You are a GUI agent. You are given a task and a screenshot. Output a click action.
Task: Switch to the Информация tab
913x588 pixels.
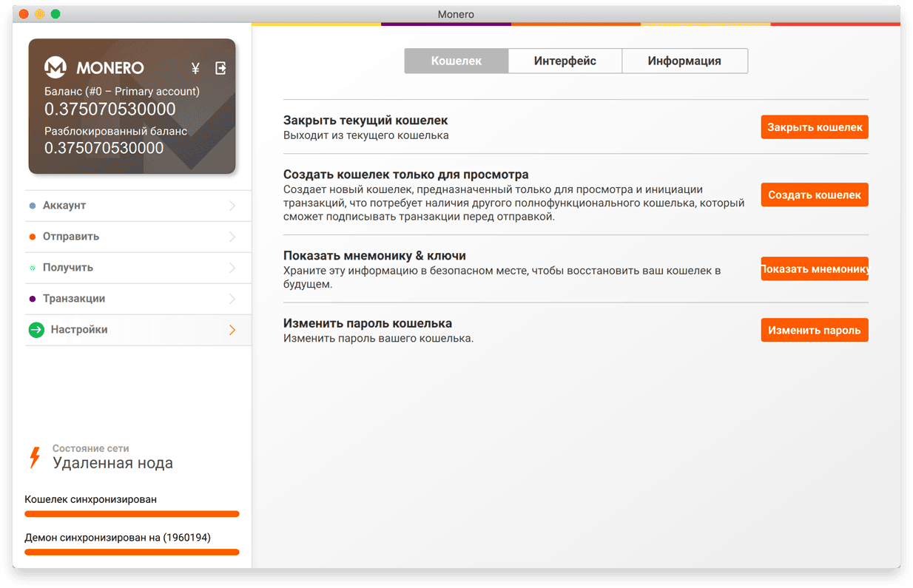tap(684, 61)
